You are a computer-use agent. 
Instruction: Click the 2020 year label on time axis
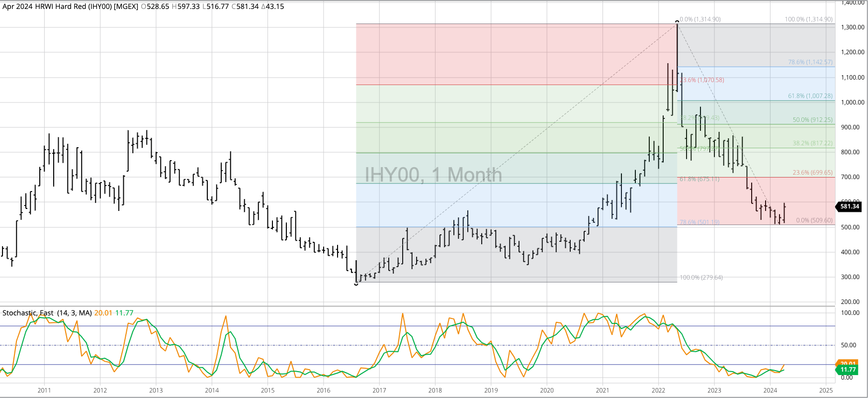(546, 391)
